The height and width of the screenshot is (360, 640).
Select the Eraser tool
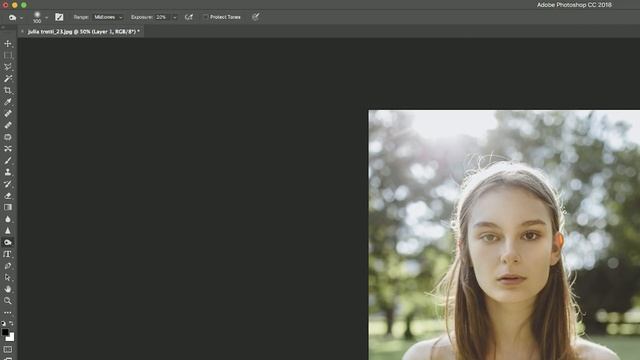(x=8, y=196)
